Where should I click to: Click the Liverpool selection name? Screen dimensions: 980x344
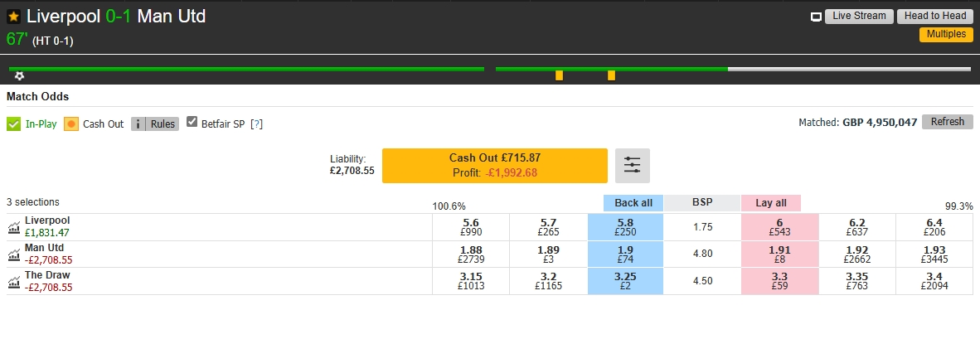[47, 220]
